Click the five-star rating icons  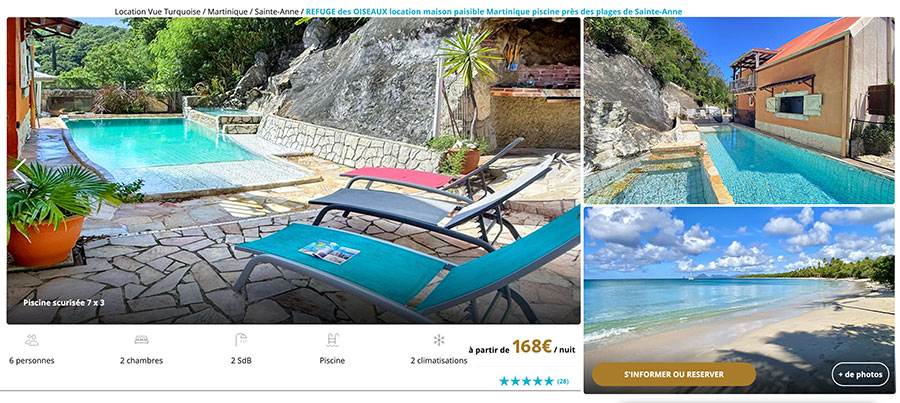526,381
